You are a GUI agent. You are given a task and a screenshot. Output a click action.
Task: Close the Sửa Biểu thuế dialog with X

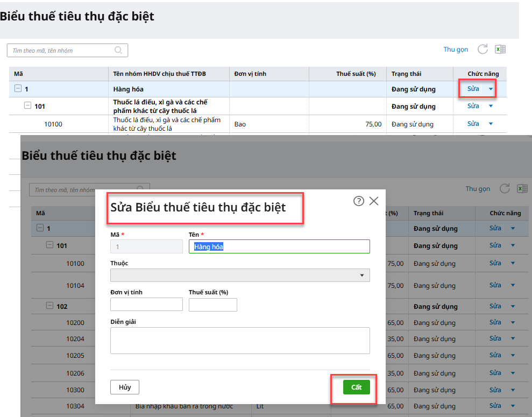(x=374, y=201)
